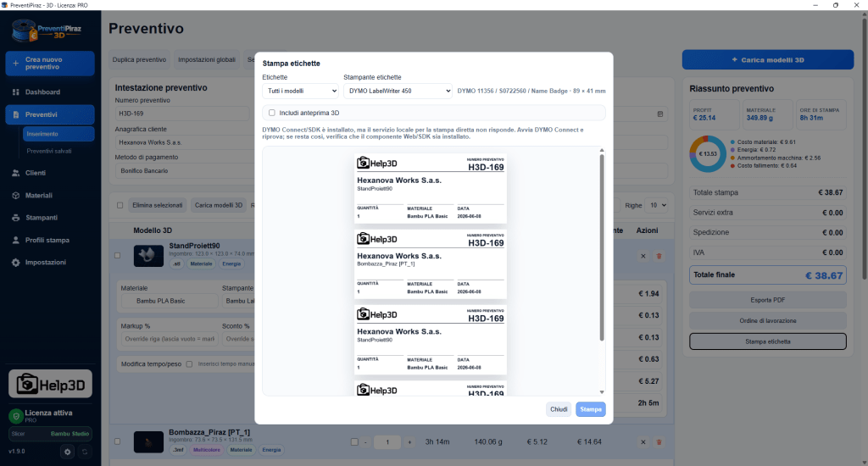Open the gear icon next to version v1.9.0
This screenshot has height=466, width=868.
click(x=68, y=452)
